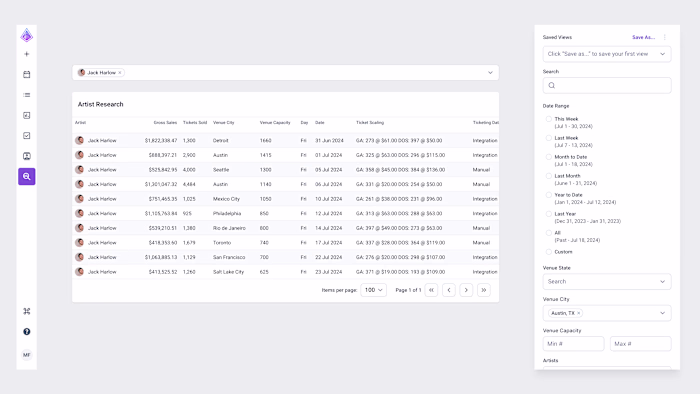Screen dimensions: 700x394
Task: Open the app logo home icon
Action: click(x=27, y=35)
